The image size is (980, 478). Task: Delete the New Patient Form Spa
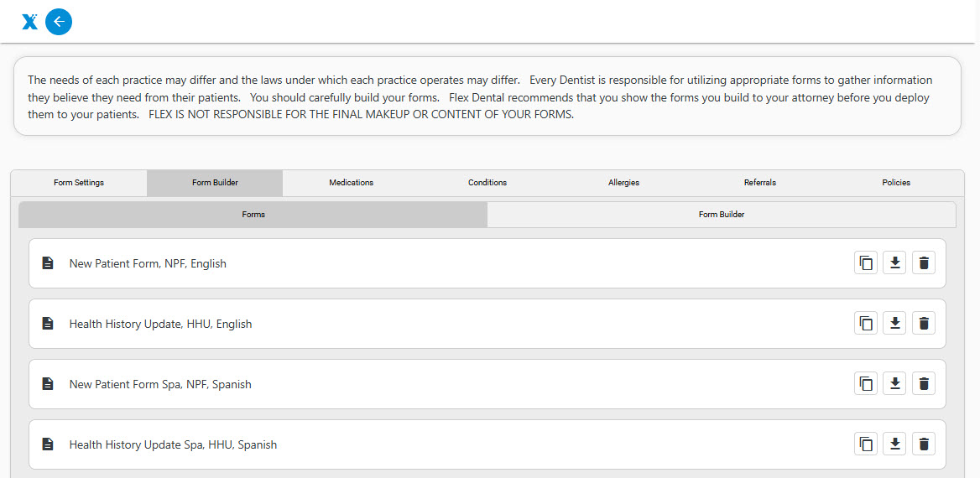[x=923, y=384]
